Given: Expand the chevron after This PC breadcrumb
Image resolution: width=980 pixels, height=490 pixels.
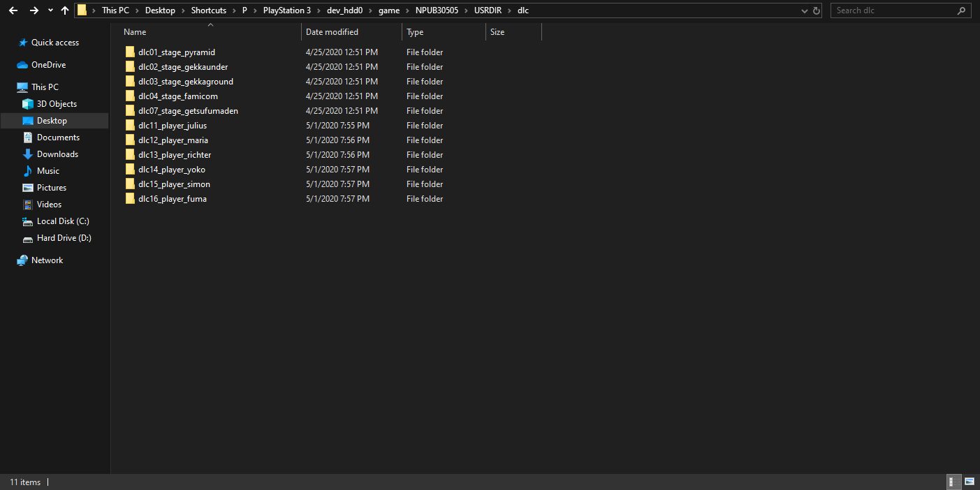Looking at the screenshot, I should (x=138, y=10).
